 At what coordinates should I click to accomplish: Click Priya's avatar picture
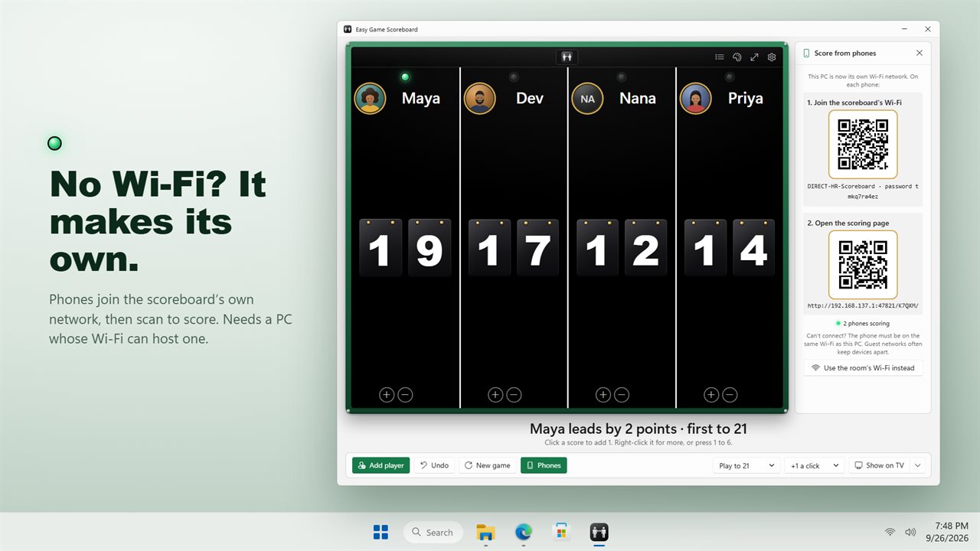[696, 99]
